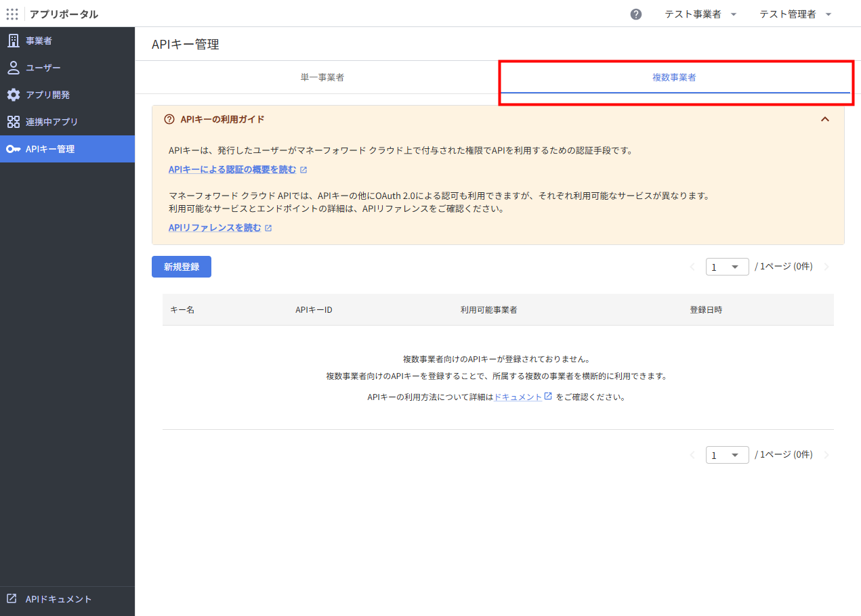861x616 pixels.
Task: Open the テスト事業者 dropdown
Action: click(x=700, y=14)
